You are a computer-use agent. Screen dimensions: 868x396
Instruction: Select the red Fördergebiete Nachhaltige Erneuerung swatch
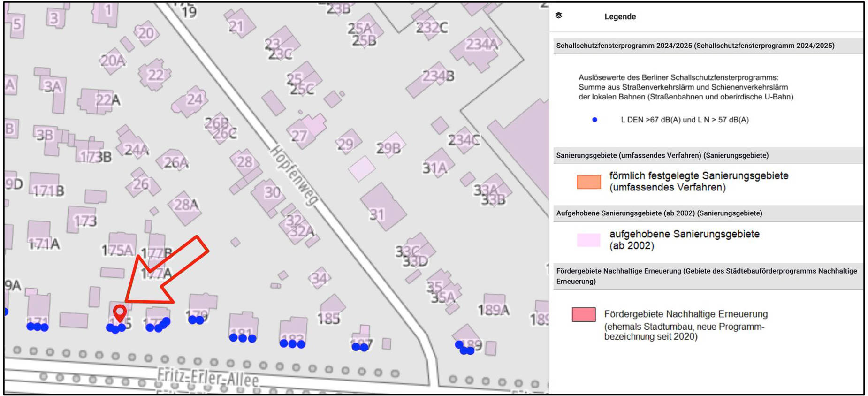(584, 314)
